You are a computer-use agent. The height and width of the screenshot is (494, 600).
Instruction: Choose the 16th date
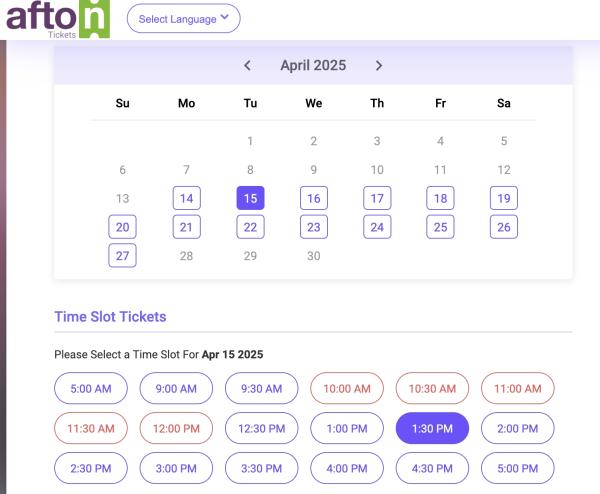(314, 198)
